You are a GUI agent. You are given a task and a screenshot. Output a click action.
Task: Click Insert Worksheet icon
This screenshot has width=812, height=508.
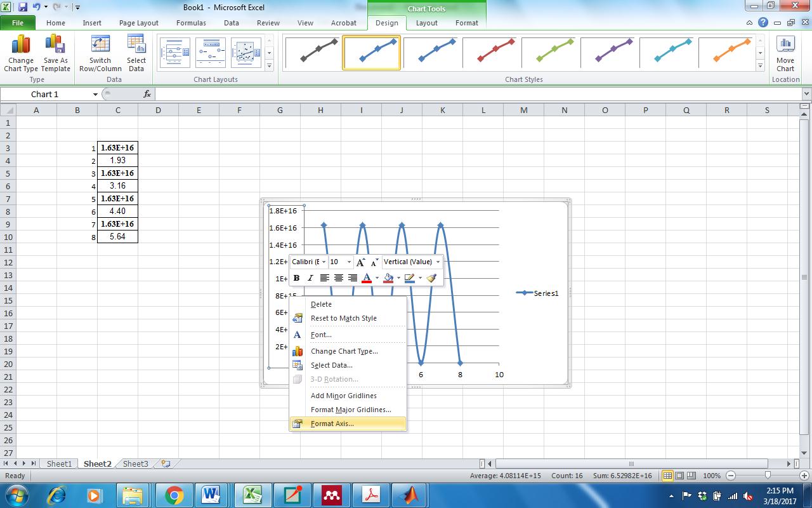tap(166, 464)
